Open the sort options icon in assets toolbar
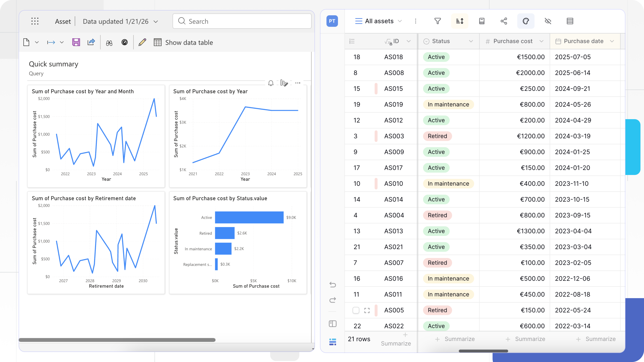Screen dimensions: 644x362 (x=459, y=21)
